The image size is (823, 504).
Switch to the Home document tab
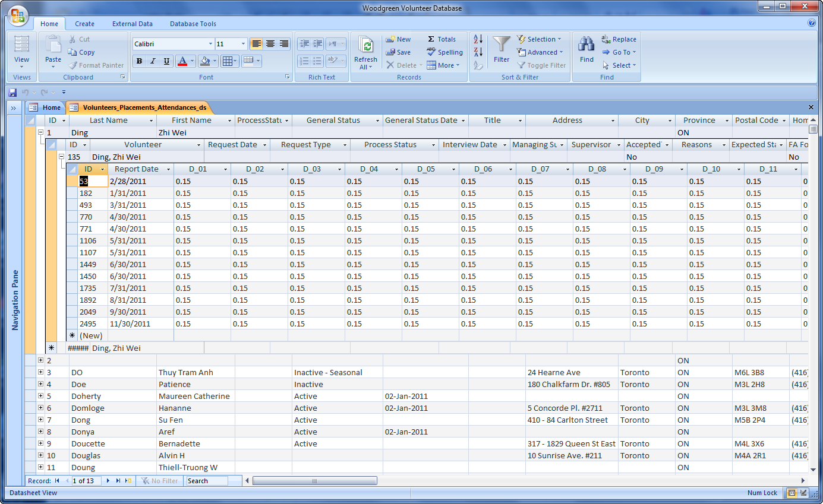46,107
